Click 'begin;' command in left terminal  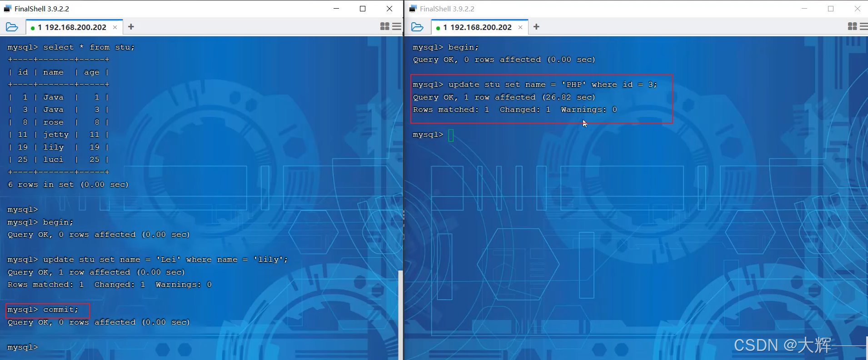58,222
